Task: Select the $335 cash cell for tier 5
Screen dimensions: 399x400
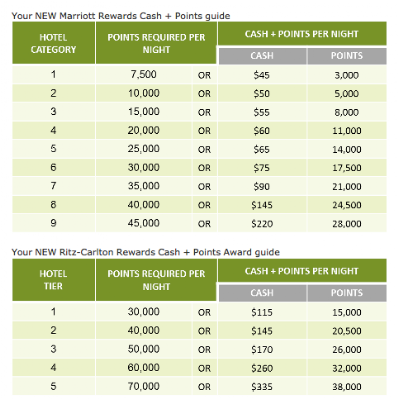Action: coord(262,387)
